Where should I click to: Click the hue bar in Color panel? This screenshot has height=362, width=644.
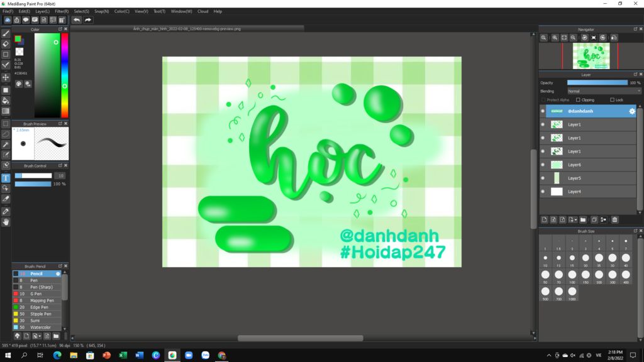[65, 75]
